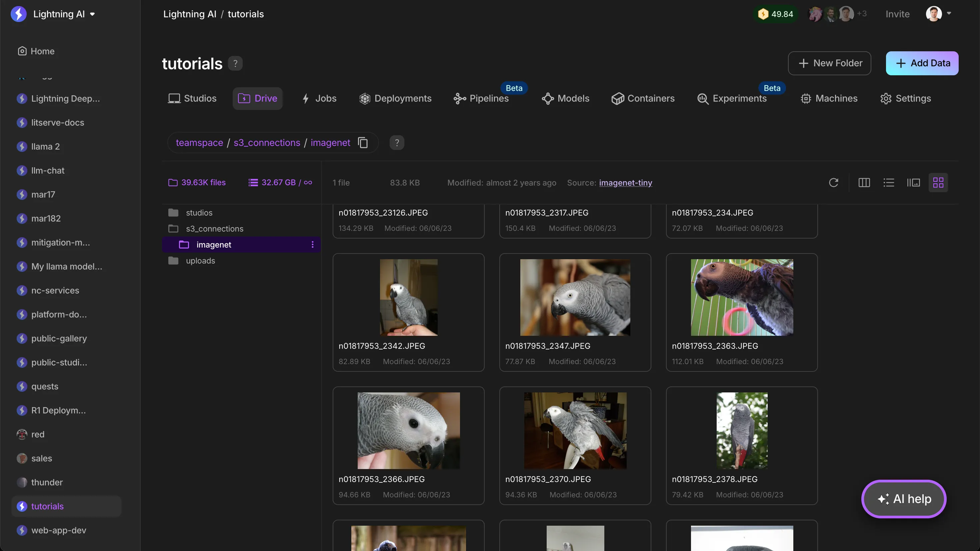This screenshot has width=980, height=551.
Task: Switch to preview panel view layout
Action: tap(913, 183)
